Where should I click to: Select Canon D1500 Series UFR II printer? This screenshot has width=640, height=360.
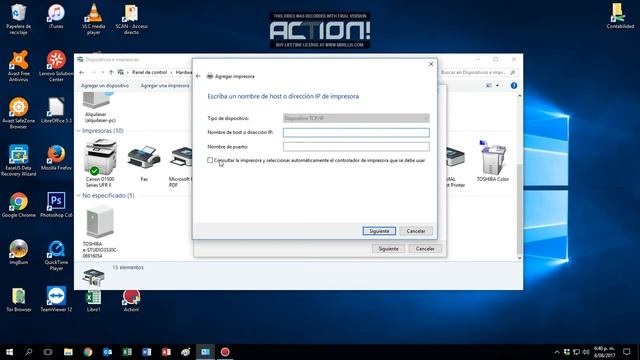[100, 163]
